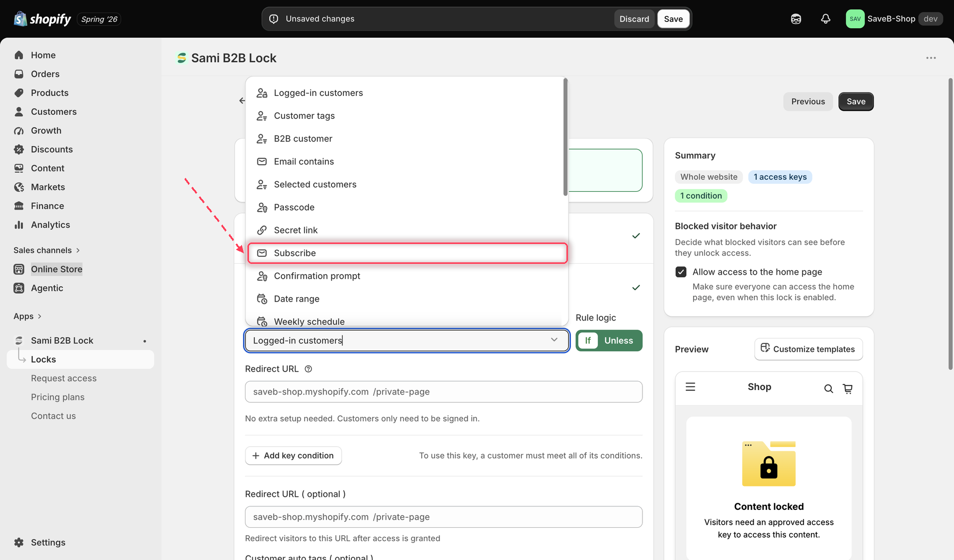Click Customize templates button

point(808,349)
